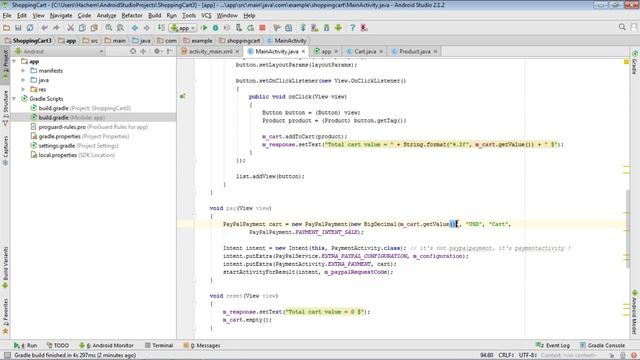Click the Make Project icon
Screen dimensions: 640x360
tap(162, 28)
